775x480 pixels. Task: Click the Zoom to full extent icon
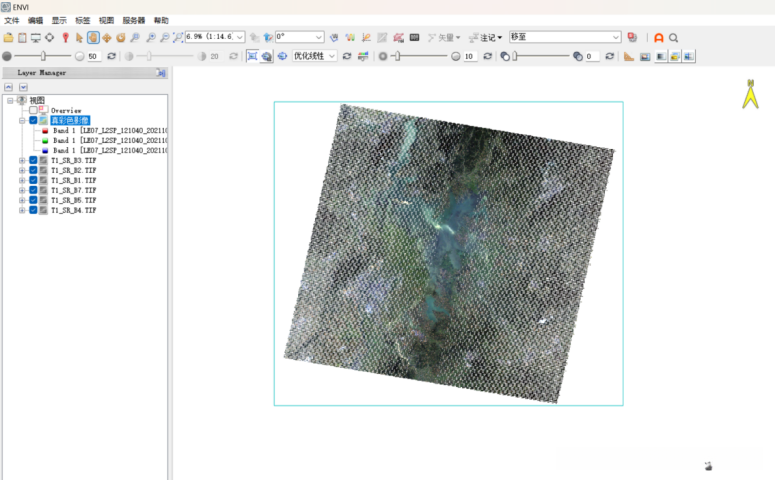(x=178, y=38)
